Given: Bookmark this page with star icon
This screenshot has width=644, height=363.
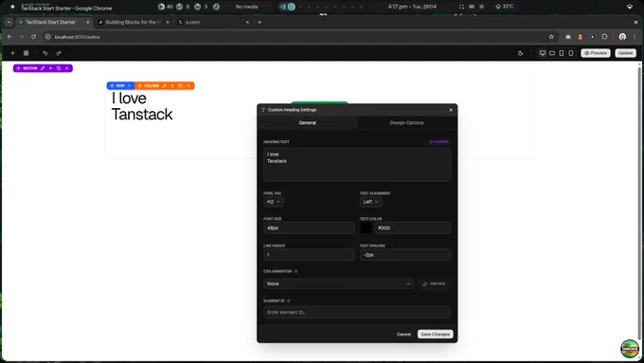Looking at the screenshot, I should [551, 37].
